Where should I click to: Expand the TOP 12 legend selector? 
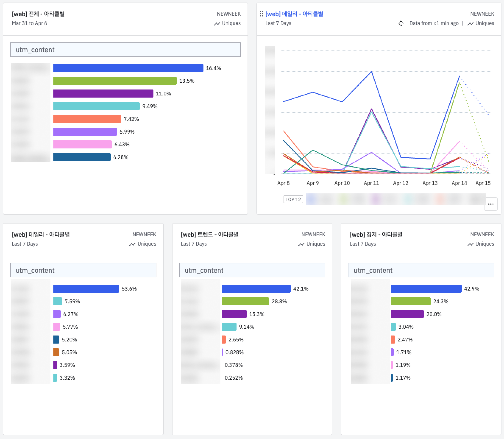(293, 199)
